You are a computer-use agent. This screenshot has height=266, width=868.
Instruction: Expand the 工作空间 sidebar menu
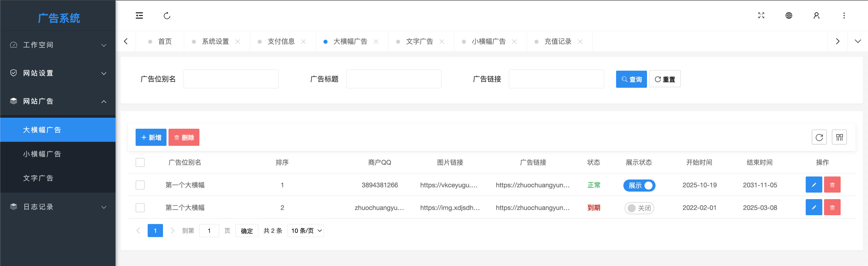coord(58,45)
